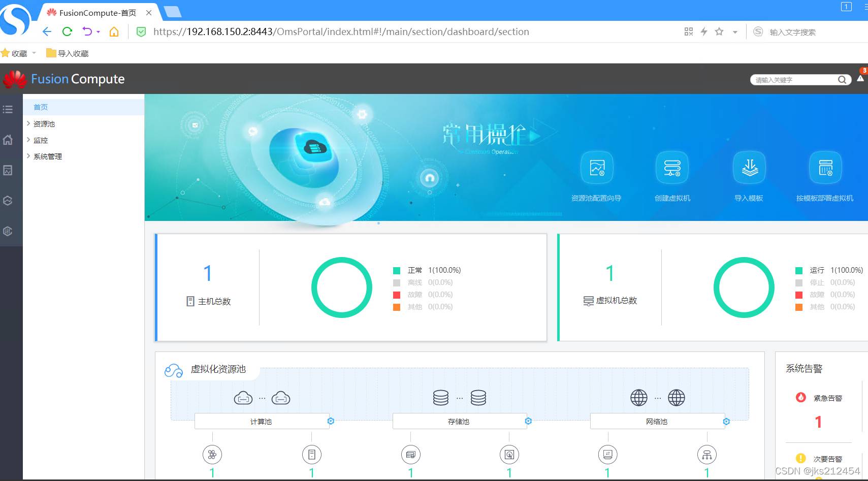Switch to the FusionCompute-首页 browser tab
Screen dimensions: 868x481
click(98, 13)
